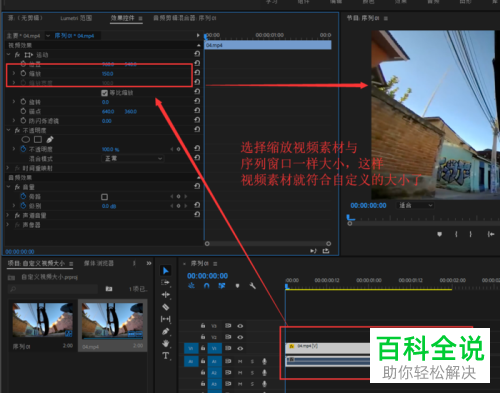This screenshot has width=500, height=393.
Task: Toggle V2 track eye visibility
Action: click(x=240, y=337)
